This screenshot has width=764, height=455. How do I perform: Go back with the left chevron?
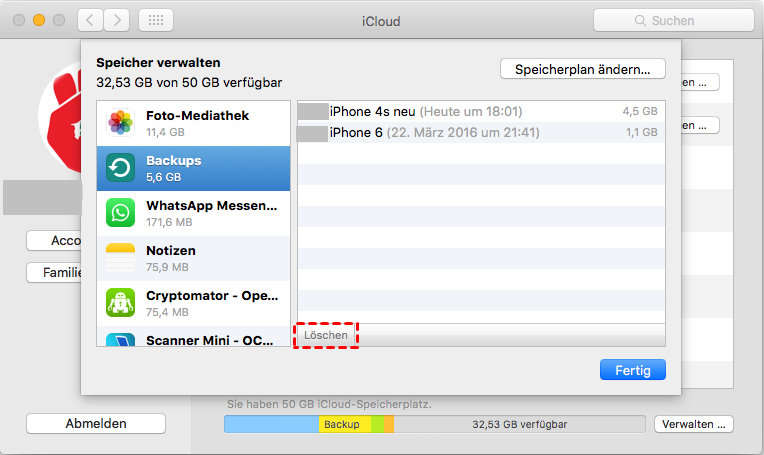(x=90, y=20)
